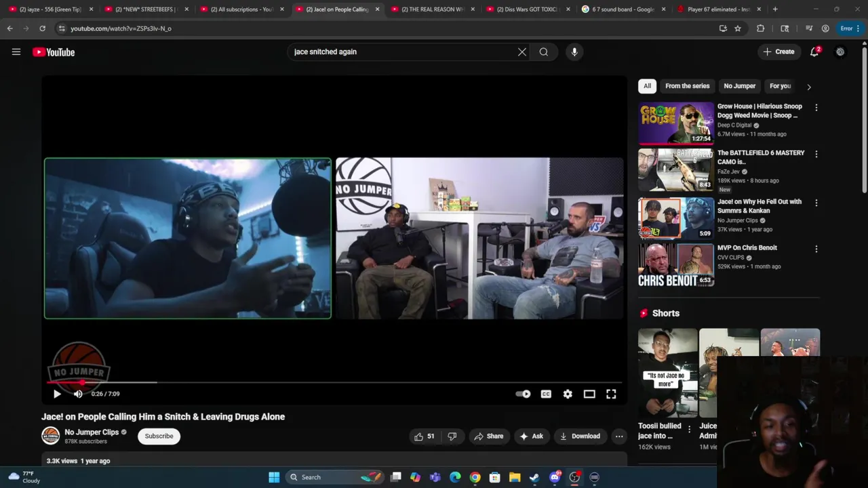Open Jace Fell Out With Summrs options menu
Image resolution: width=868 pixels, height=488 pixels.
(x=816, y=203)
